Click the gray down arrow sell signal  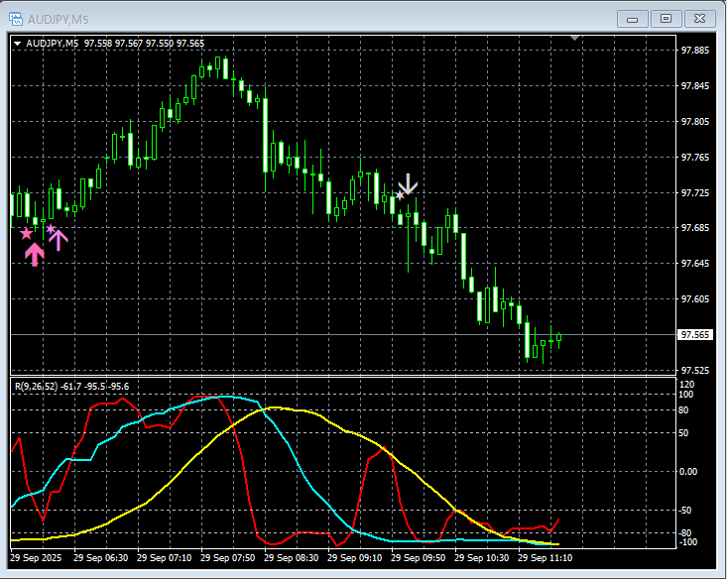(x=408, y=184)
